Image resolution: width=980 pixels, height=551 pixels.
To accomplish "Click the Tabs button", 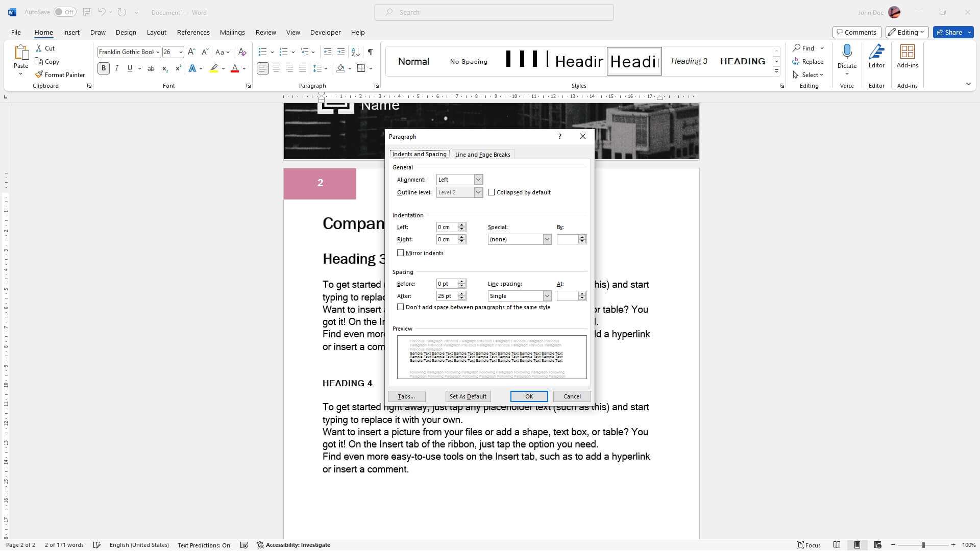I will (x=406, y=396).
